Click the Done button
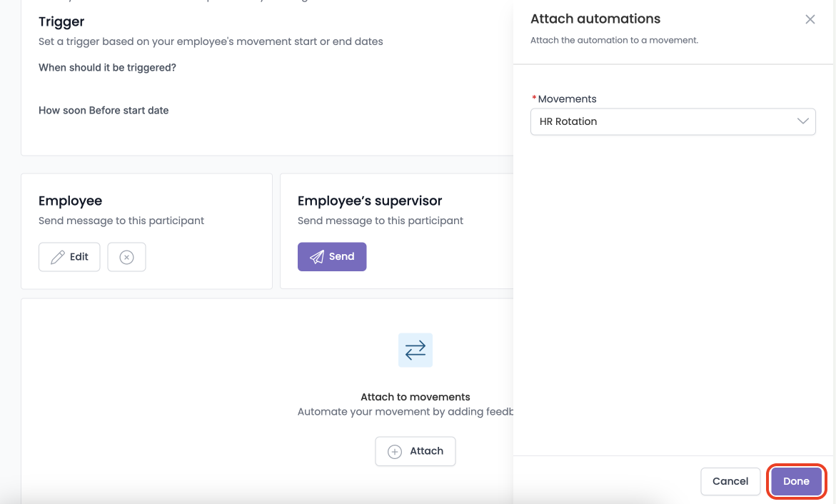836x504 pixels. (x=796, y=481)
